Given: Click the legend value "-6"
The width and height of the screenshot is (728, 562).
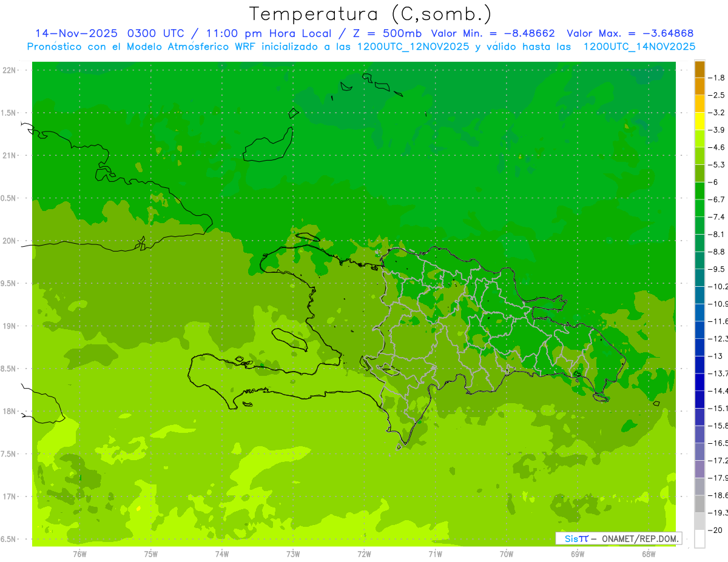Looking at the screenshot, I should [x=714, y=182].
